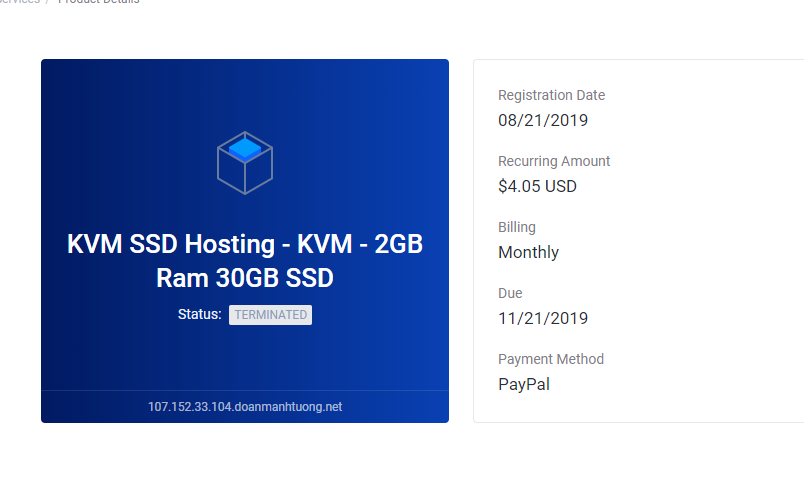This screenshot has height=487, width=804.
Task: Click the Status: label
Action: click(x=199, y=314)
